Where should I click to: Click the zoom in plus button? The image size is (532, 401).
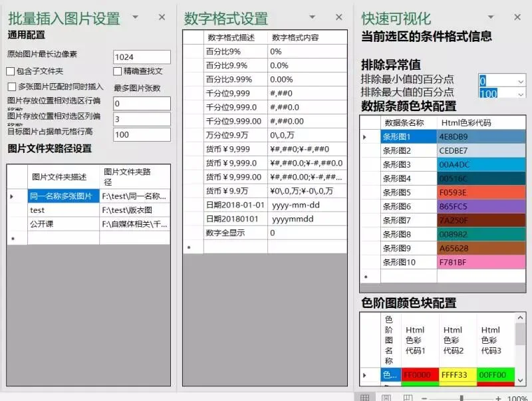pyautogui.click(x=498, y=398)
